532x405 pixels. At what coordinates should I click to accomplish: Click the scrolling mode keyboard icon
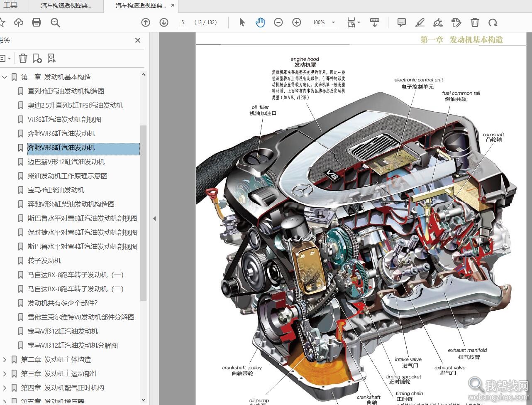pyautogui.click(x=375, y=22)
